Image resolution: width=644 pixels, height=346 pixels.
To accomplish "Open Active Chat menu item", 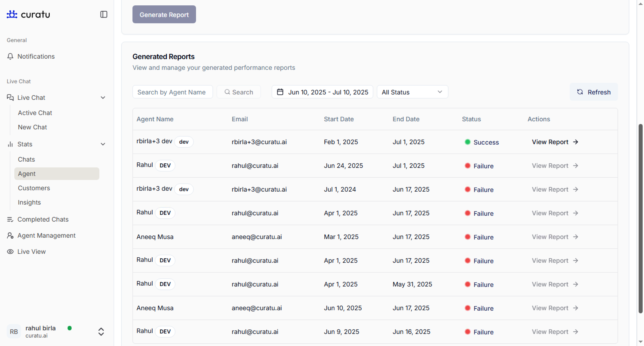I will point(35,113).
